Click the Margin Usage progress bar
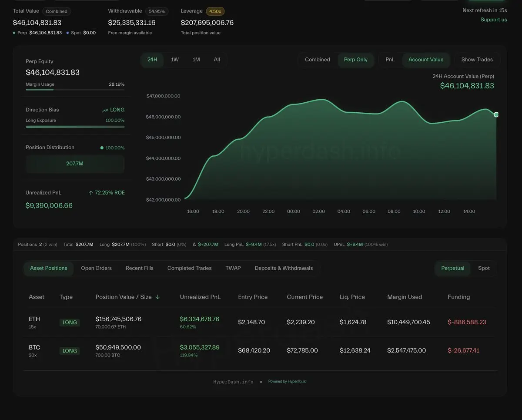522x420 pixels. click(x=75, y=90)
